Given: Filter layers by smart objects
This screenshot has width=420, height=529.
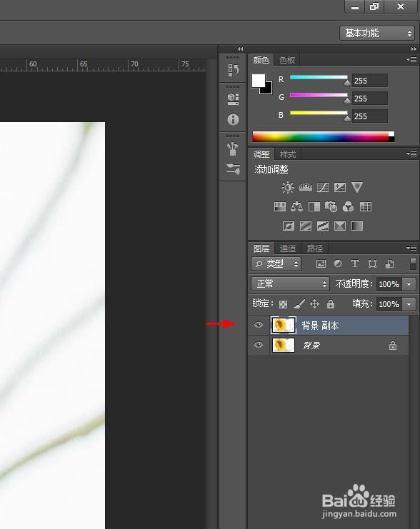Looking at the screenshot, I should coord(389,264).
